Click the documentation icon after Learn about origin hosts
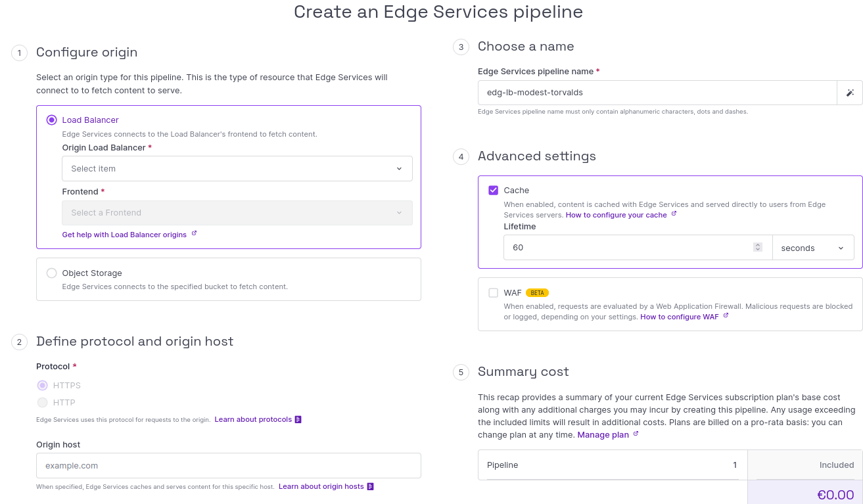863x504 pixels. [x=369, y=486]
